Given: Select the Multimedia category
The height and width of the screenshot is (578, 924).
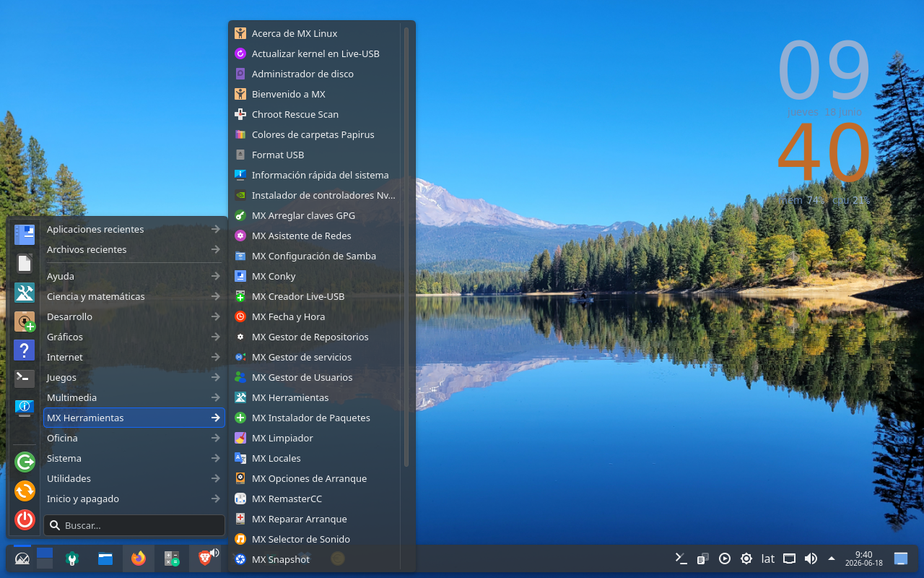Looking at the screenshot, I should (134, 397).
